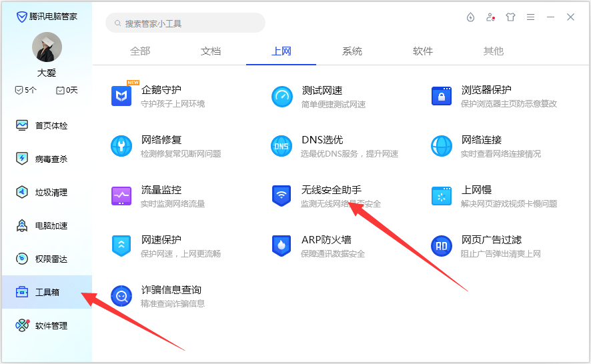Image resolution: width=591 pixels, height=364 pixels.
Task: Open the 企鹅守护 tool icon
Action: [121, 96]
